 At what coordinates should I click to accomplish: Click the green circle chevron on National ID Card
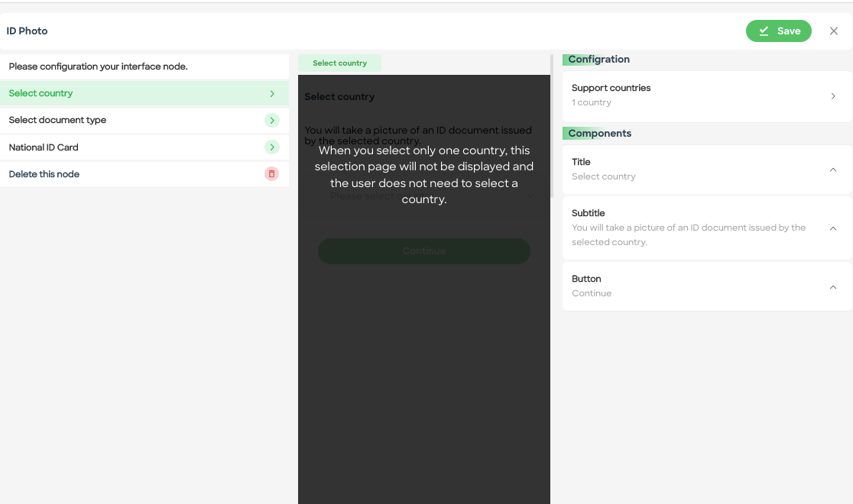click(272, 147)
